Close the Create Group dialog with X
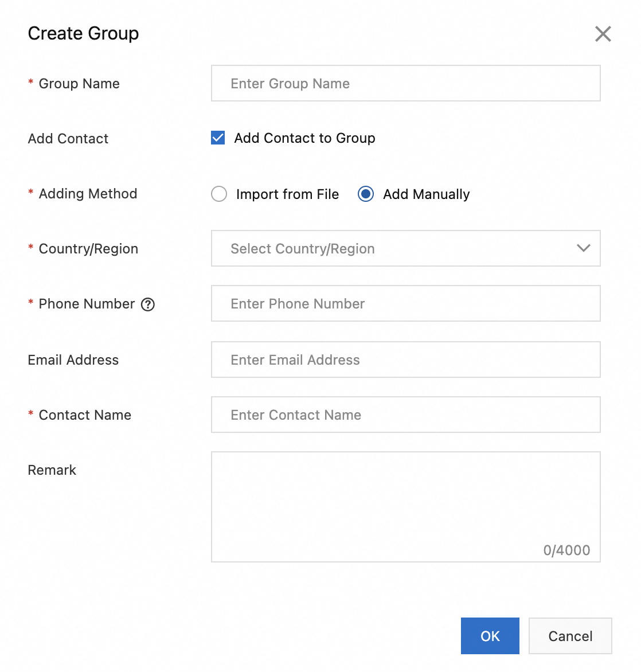The image size is (641, 672). pos(603,34)
